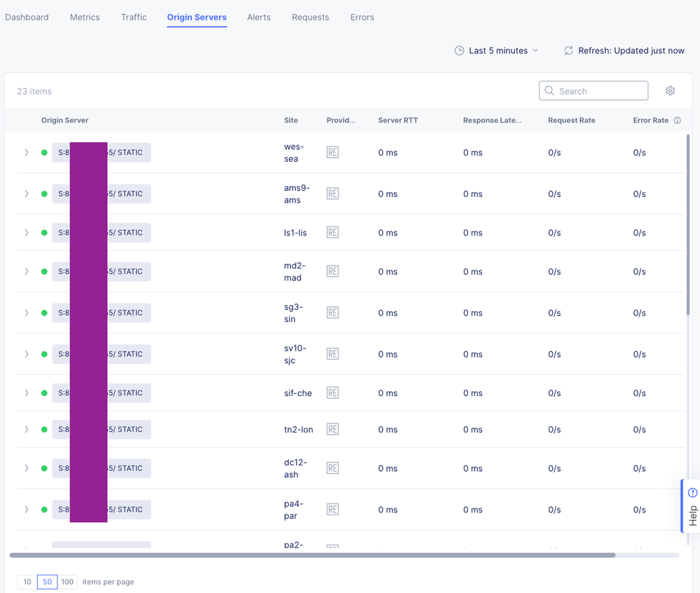This screenshot has width=700, height=593.
Task: Open the Last 5 minutes time dropdown
Action: (x=497, y=50)
